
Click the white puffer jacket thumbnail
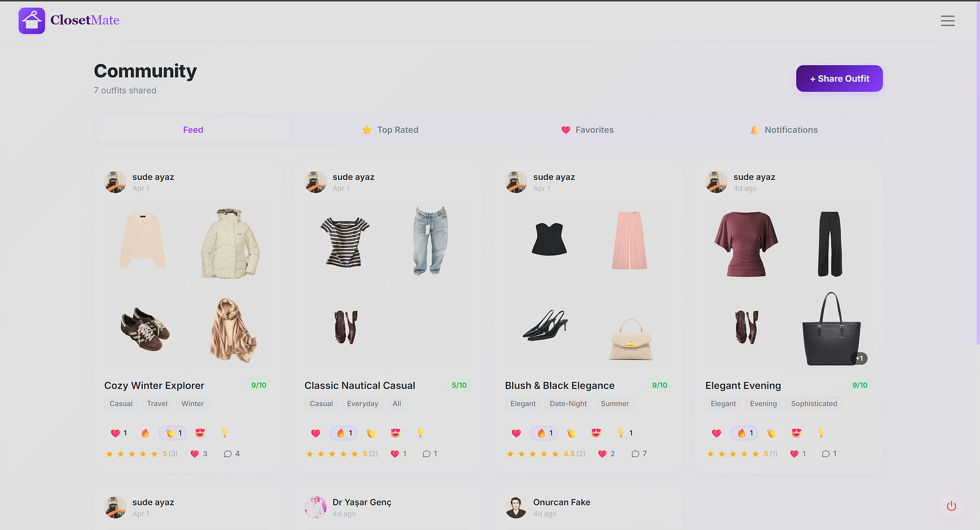click(230, 243)
